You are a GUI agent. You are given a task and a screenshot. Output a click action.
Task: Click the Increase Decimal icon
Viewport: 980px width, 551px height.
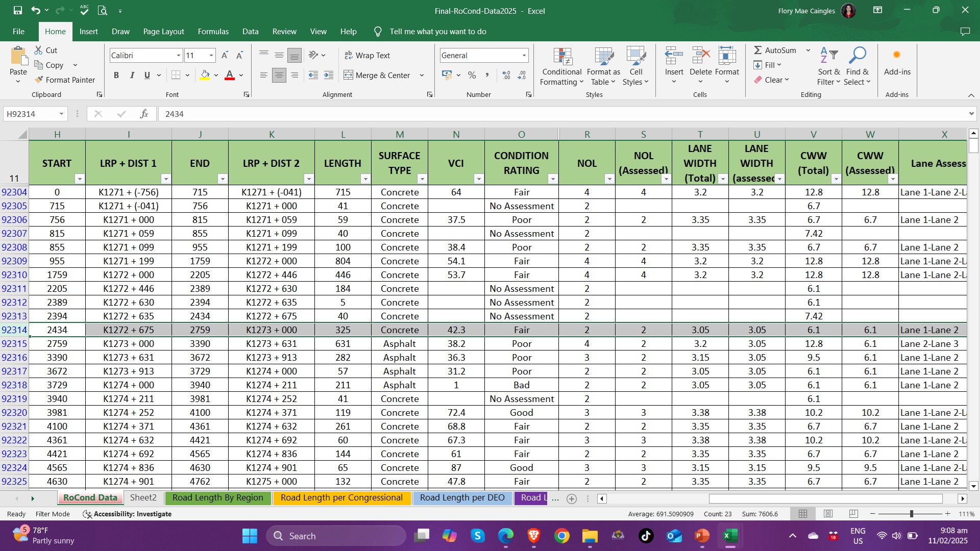point(506,75)
